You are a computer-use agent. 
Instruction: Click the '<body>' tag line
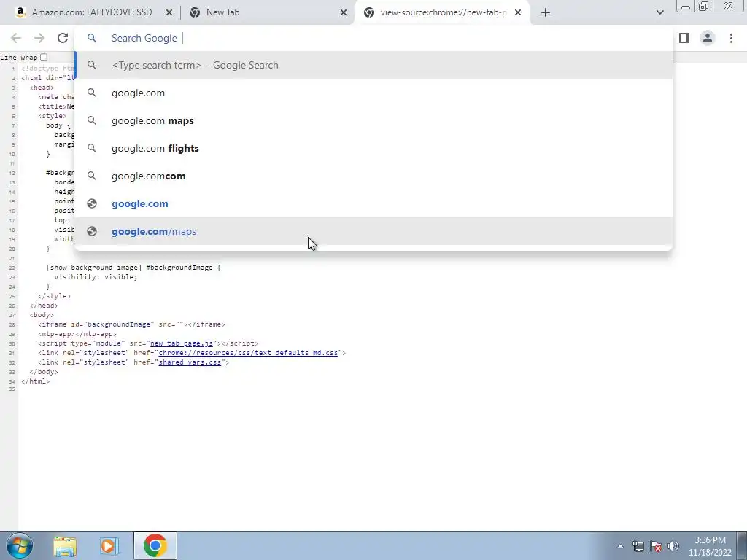point(42,315)
